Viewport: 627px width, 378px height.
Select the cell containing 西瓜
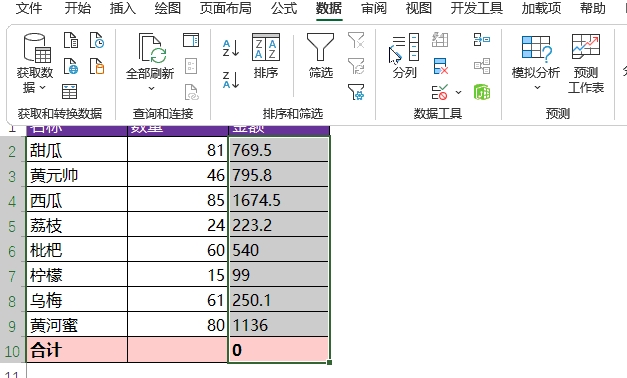click(x=77, y=200)
